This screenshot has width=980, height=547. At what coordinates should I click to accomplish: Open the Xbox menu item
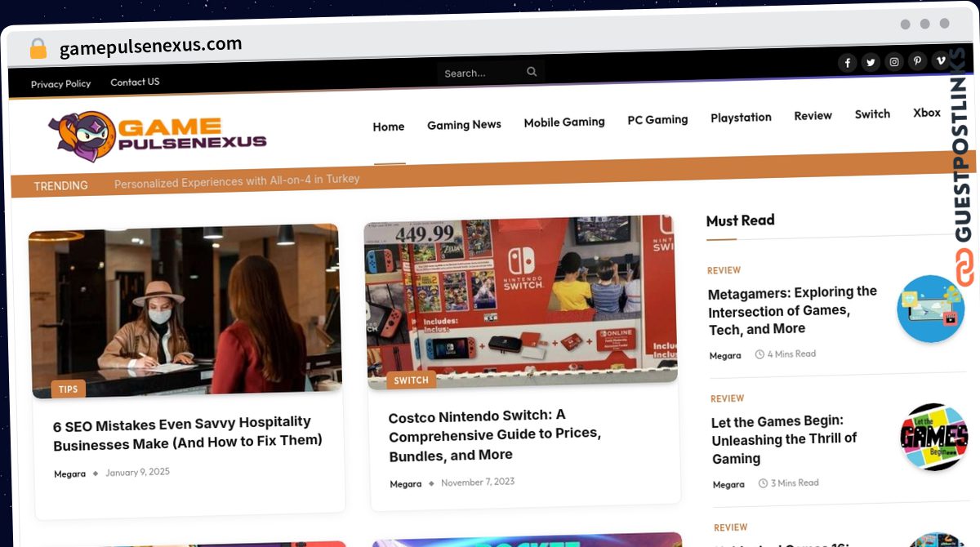pyautogui.click(x=927, y=113)
